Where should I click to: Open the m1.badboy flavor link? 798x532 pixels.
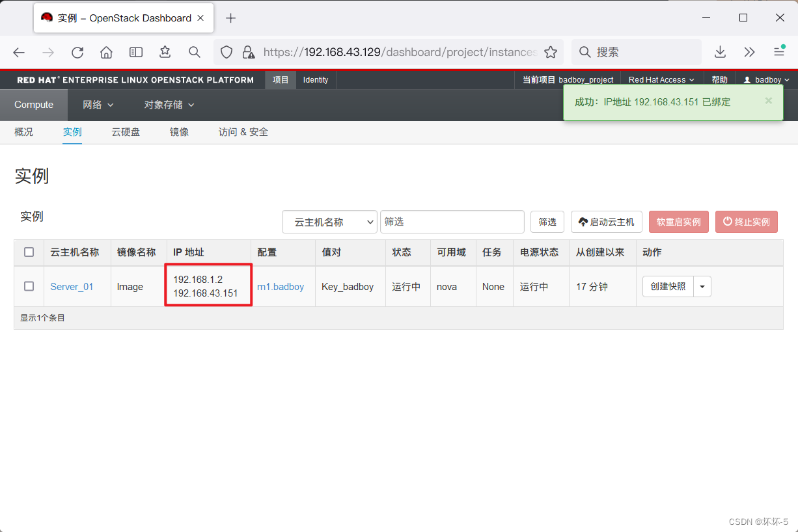[281, 287]
